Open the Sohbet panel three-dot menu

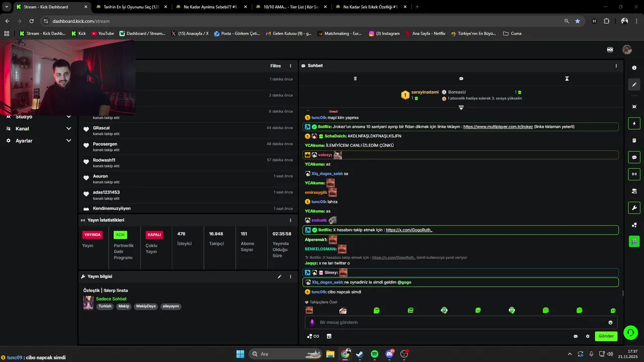(616, 66)
